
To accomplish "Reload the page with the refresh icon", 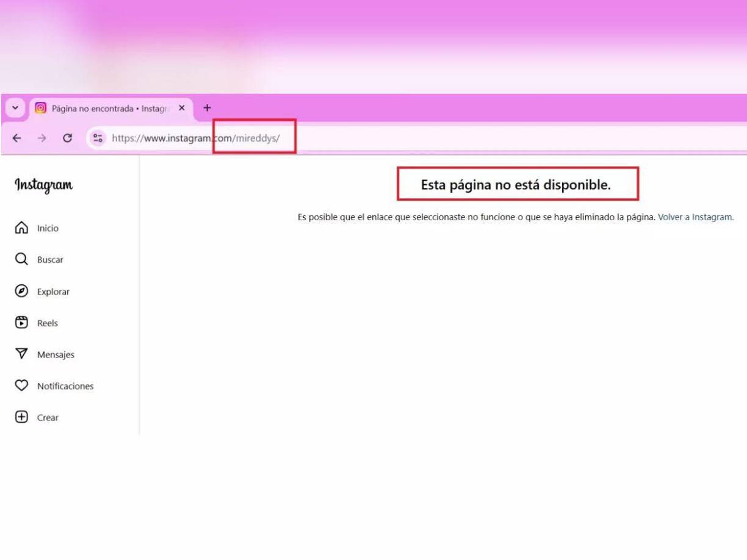I will coord(68,138).
